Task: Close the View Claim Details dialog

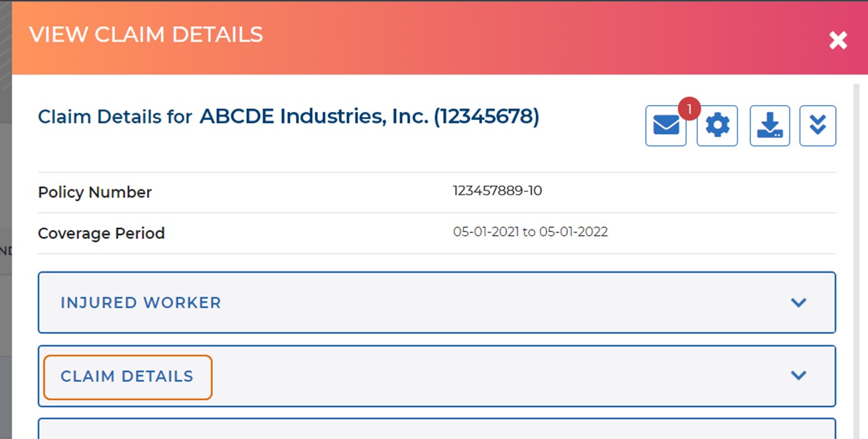Action: (838, 41)
